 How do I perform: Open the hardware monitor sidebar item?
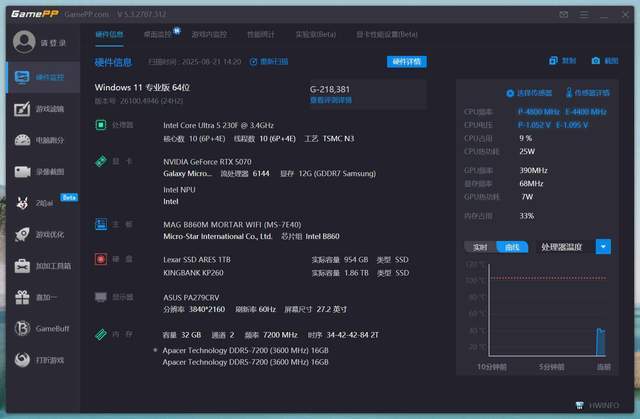43,77
